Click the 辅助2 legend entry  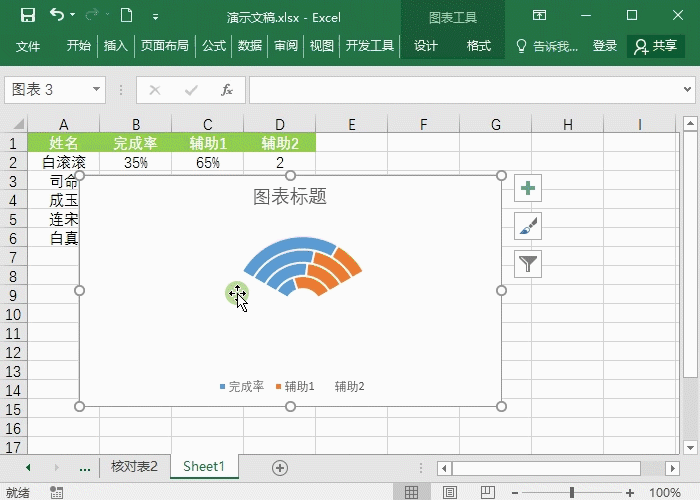pyautogui.click(x=350, y=387)
